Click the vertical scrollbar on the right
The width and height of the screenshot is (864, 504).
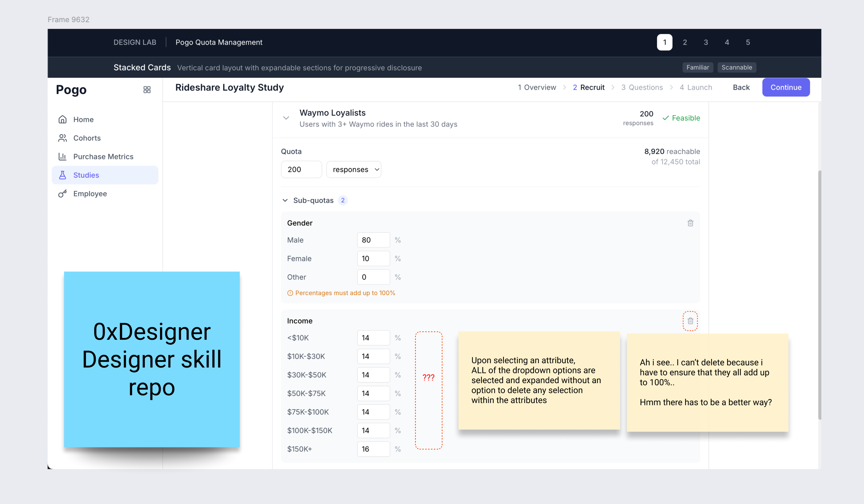(x=819, y=295)
